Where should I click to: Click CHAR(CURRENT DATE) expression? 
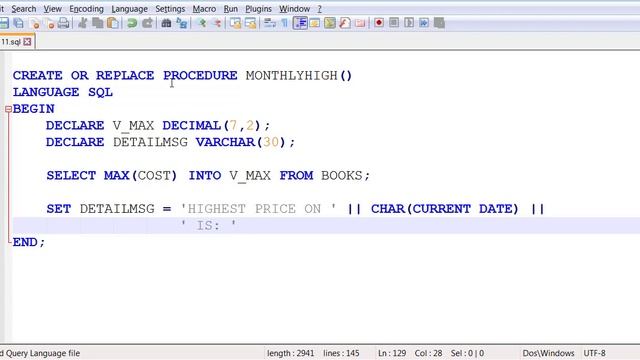point(444,209)
